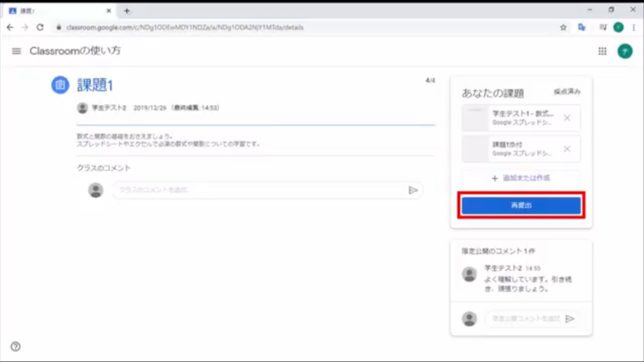644x362 pixels.
Task: Bookmark this page with the star
Action: [563, 27]
